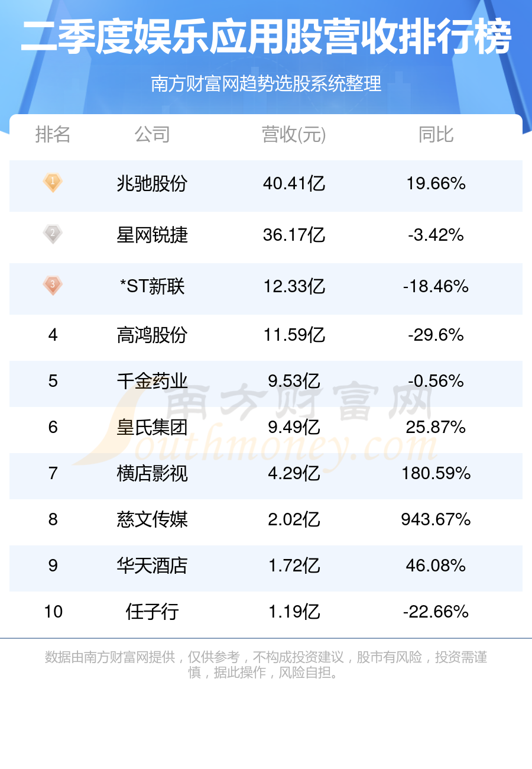Click the subtitle 南方财富网趋势选股系统整理
532x769 pixels.
point(266,84)
